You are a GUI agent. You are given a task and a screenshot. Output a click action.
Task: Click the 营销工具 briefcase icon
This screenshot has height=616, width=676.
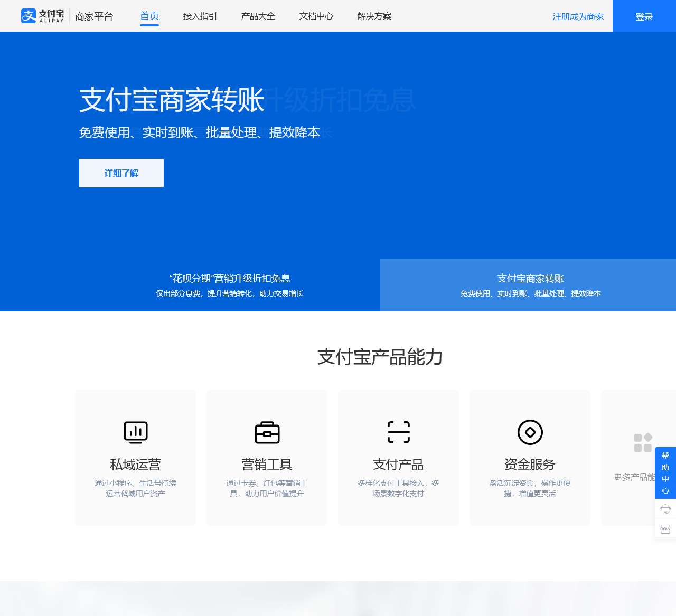(x=267, y=432)
